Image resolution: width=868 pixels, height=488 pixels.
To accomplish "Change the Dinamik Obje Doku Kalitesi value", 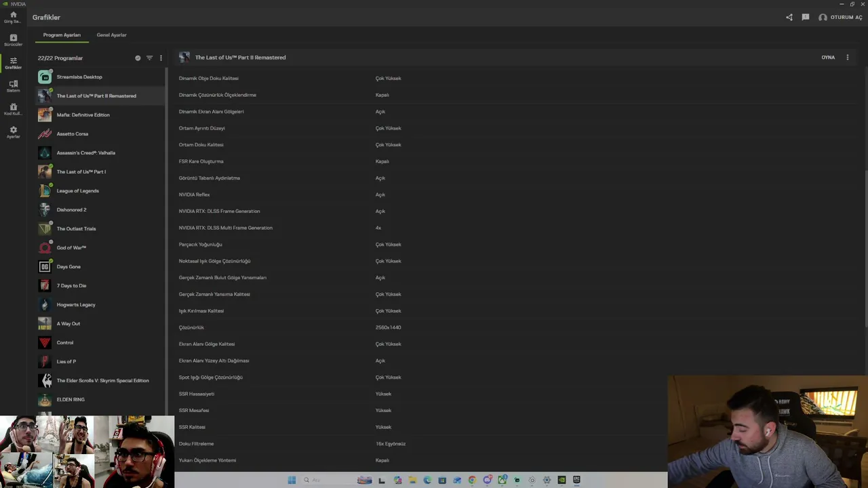I will click(x=389, y=79).
